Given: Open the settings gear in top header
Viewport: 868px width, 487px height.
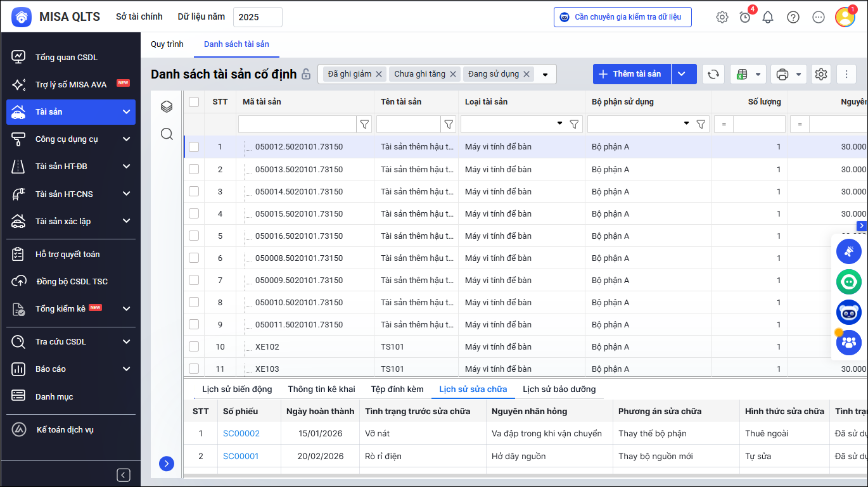Looking at the screenshot, I should click(x=722, y=17).
